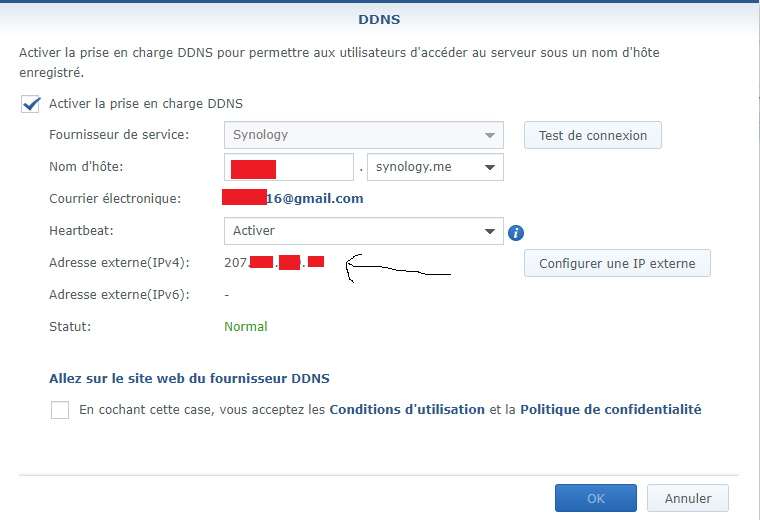Open the Conditions d'utilisation link
This screenshot has width=760, height=520.
407,410
